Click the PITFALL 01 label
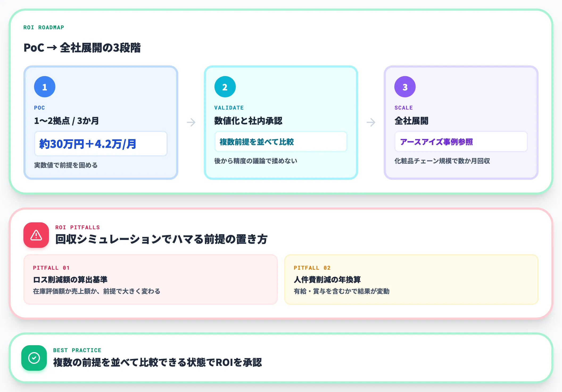Image resolution: width=562 pixels, height=392 pixels. click(x=51, y=268)
